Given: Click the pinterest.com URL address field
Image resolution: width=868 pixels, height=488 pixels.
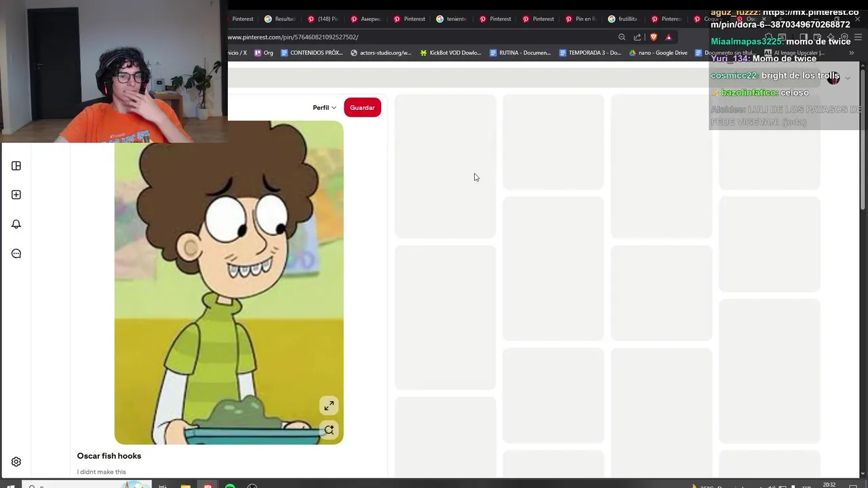Looking at the screenshot, I should 420,37.
